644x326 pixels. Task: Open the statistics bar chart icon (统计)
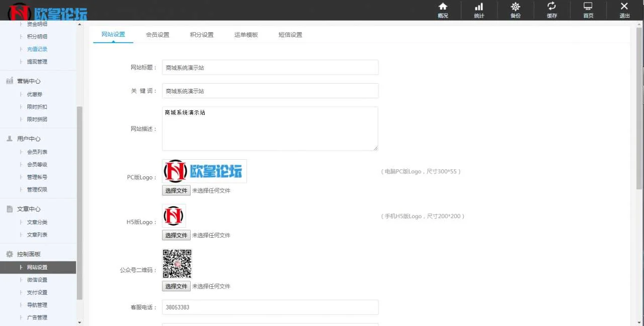[x=479, y=7]
